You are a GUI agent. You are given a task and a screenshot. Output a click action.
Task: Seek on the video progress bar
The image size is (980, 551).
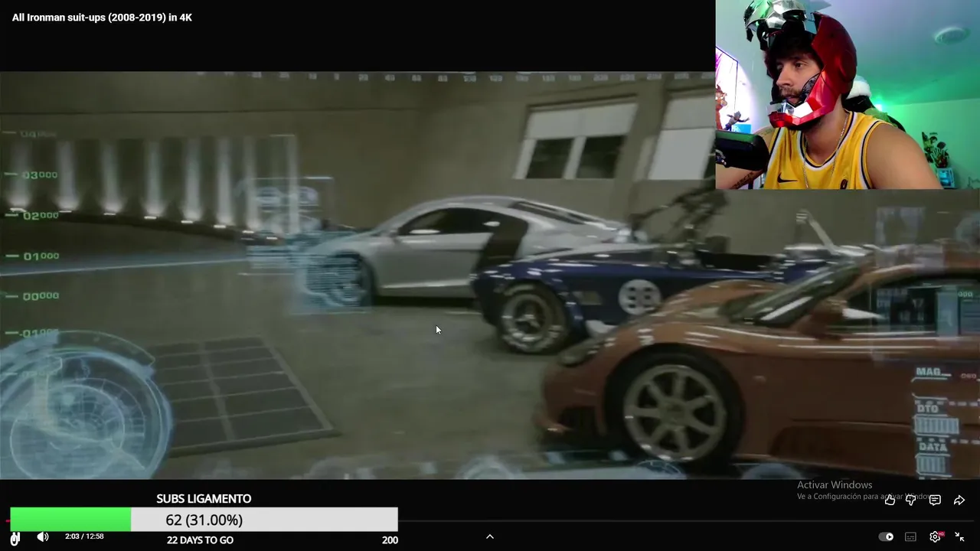490,522
